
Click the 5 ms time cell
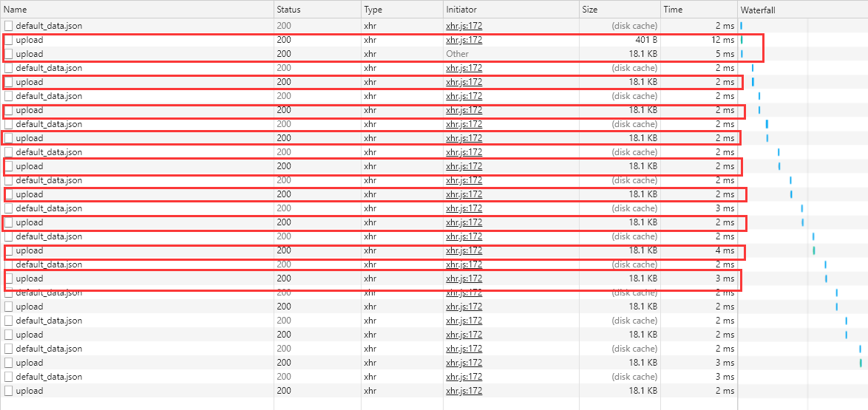[x=726, y=54]
